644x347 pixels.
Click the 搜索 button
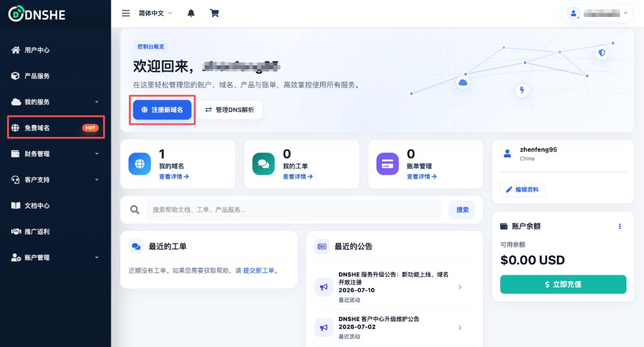click(462, 210)
